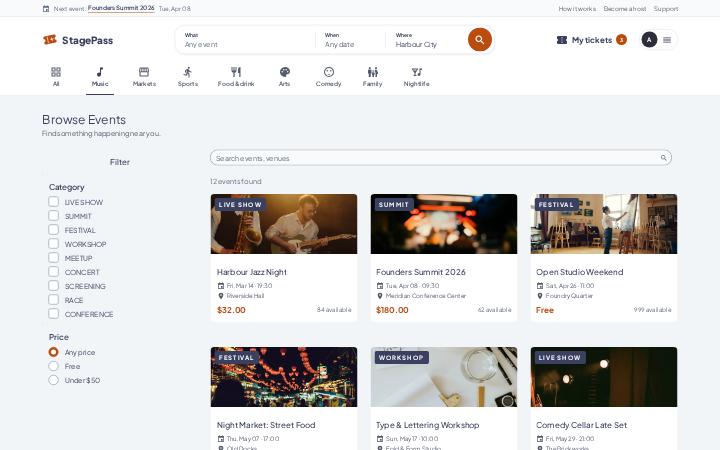
Task: Click calendar icon on Harbour Jazz Night card
Action: coord(221,286)
